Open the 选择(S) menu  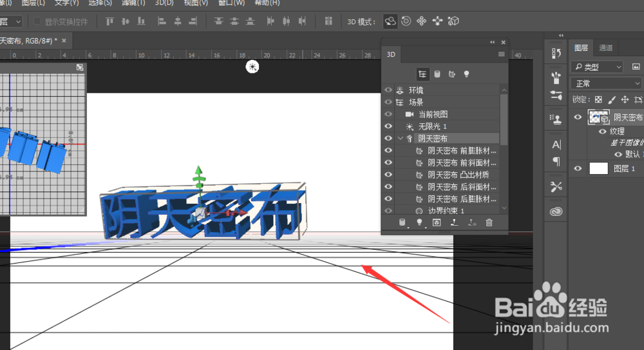[100, 3]
